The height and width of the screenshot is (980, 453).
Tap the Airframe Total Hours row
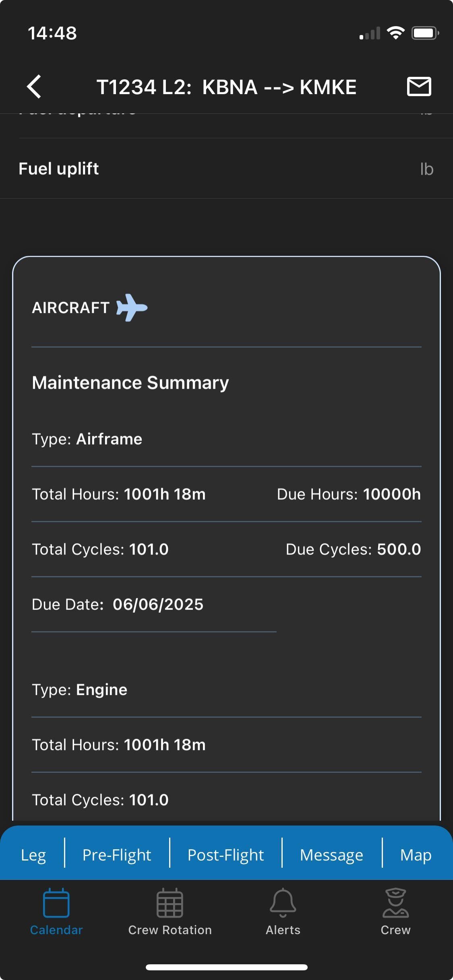(119, 494)
